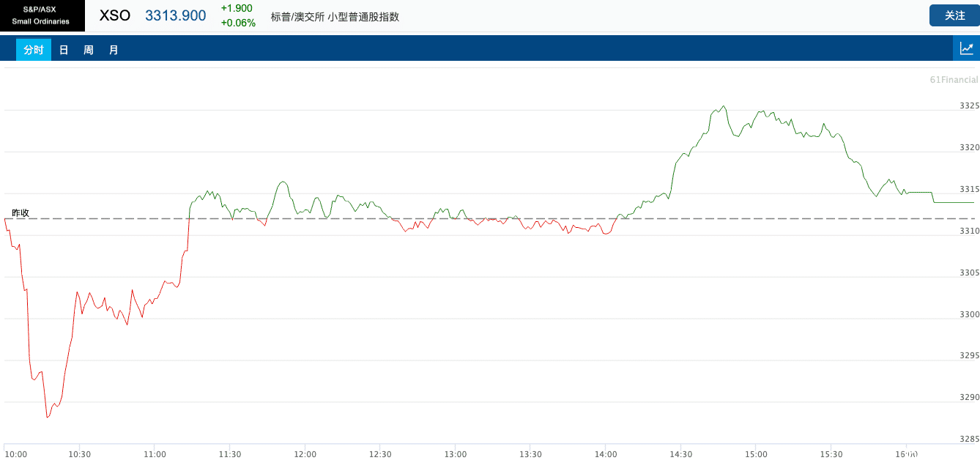The width and height of the screenshot is (980, 463).
Task: Click the S&P/ASX Small Ordinaries logo
Action: coord(42,15)
